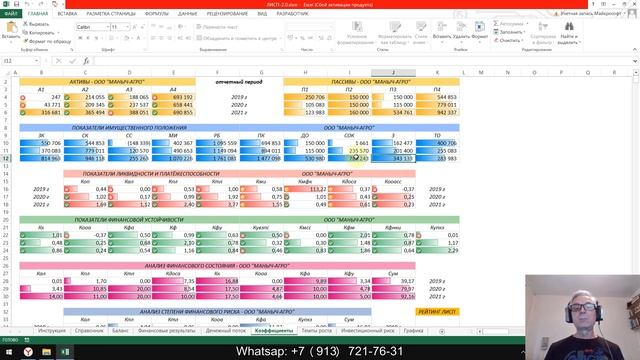Image resolution: width=640 pixels, height=360 pixels.
Task: Click the increase font size icon
Action: click(x=135, y=27)
